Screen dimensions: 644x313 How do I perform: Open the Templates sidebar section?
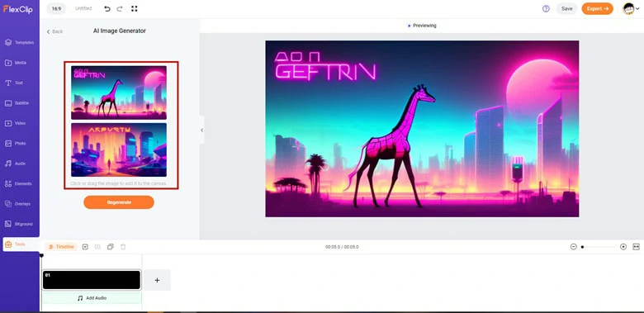click(x=19, y=42)
